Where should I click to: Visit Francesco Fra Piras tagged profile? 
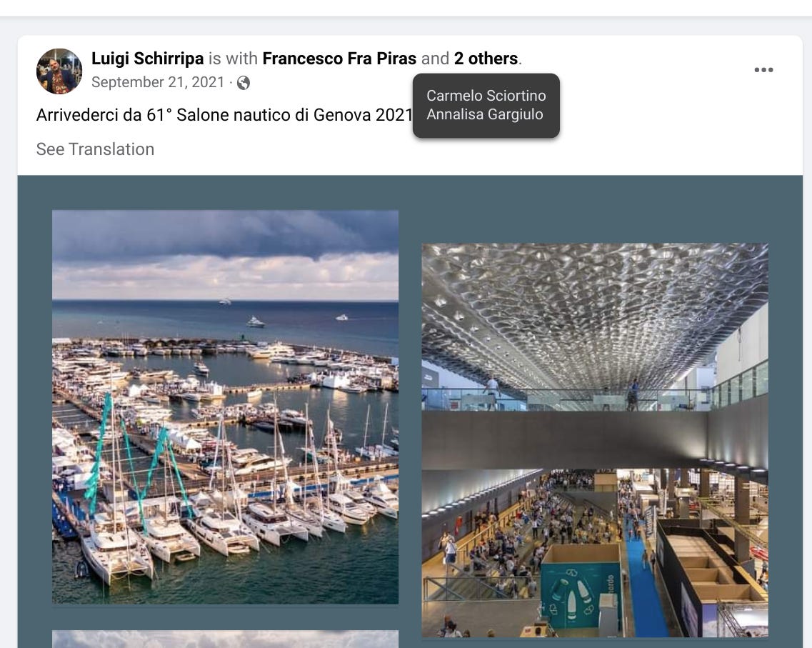[339, 59]
